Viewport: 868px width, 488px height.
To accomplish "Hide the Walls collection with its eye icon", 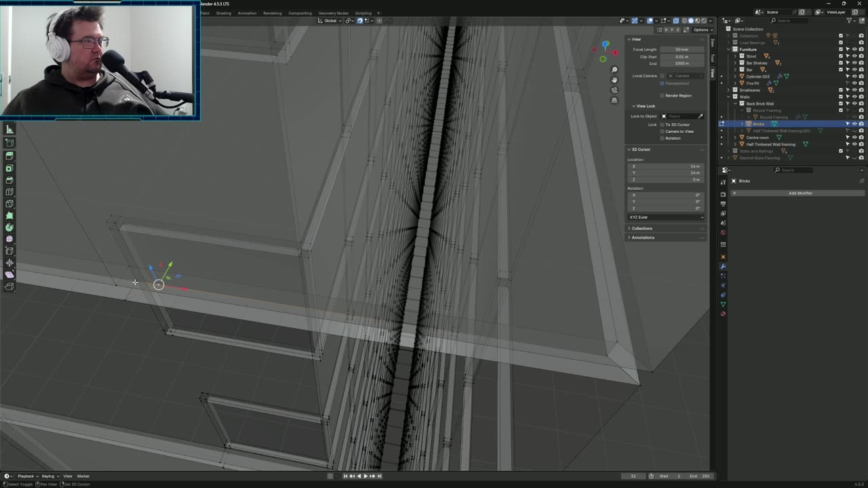I will click(854, 97).
